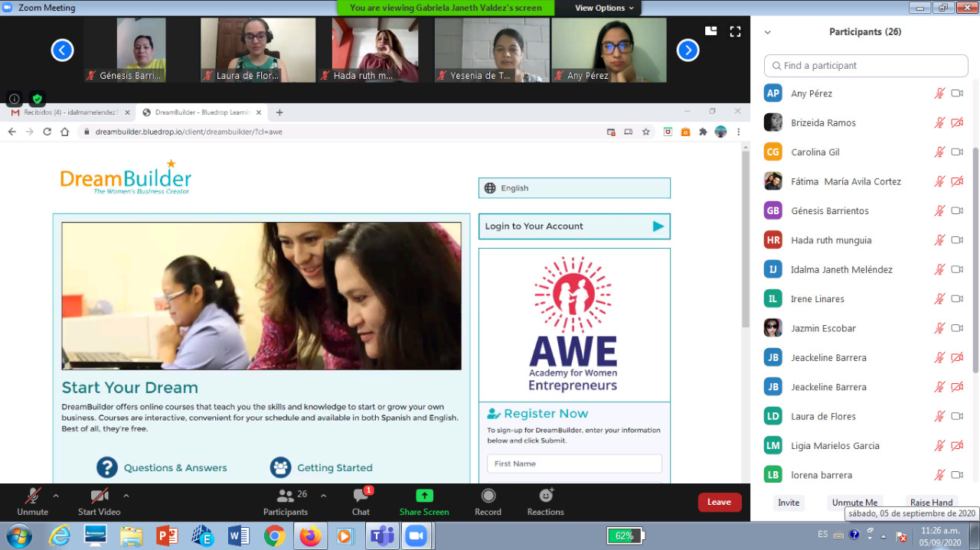Enter Zoom full screen mode

pos(735,31)
